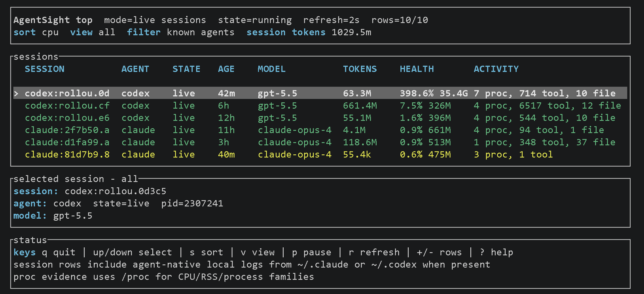Click the '40m' age cell
644x294 pixels.
226,154
